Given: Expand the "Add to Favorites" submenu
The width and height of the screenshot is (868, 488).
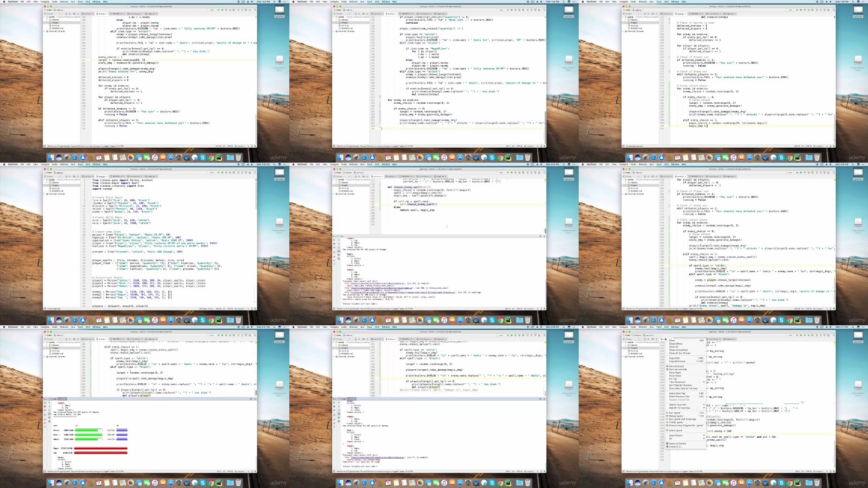Looking at the screenshot, I should pyautogui.click(x=686, y=404).
